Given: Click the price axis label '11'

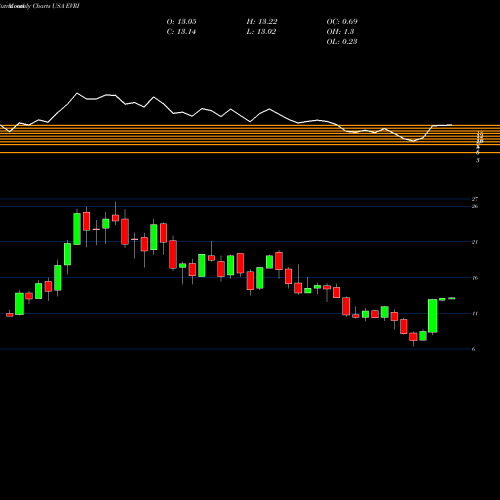Looking at the screenshot, I should point(475,313).
